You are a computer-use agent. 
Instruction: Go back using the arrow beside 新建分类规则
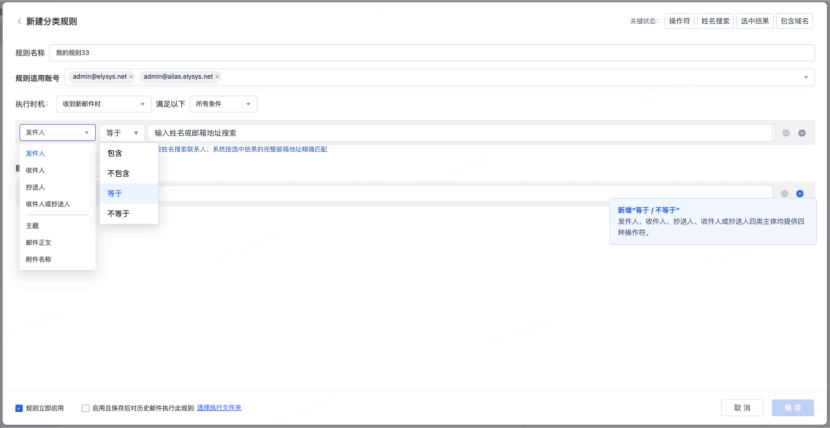20,22
